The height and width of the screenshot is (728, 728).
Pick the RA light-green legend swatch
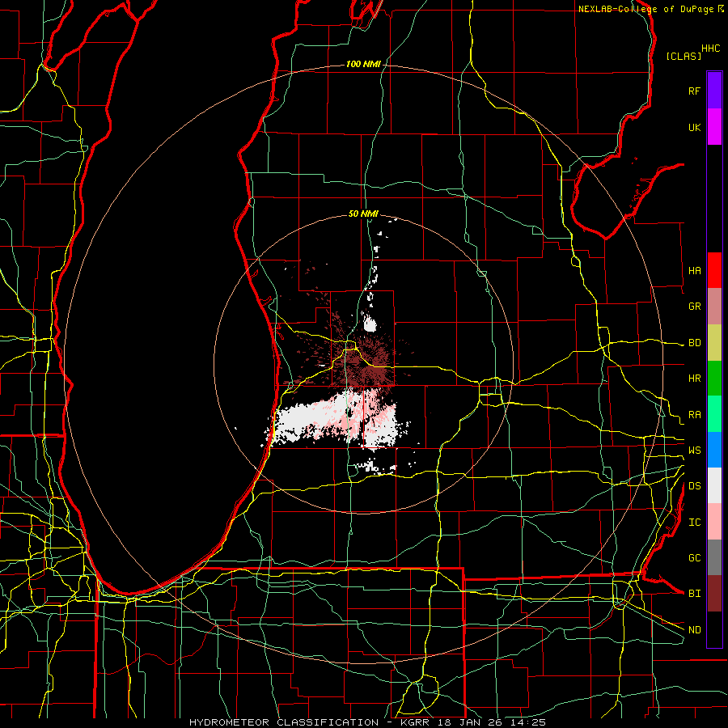coord(714,414)
